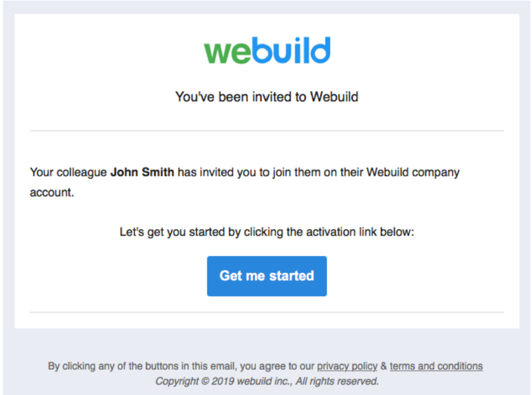Click the copyright notice in footer
The width and height of the screenshot is (532, 395).
[267, 381]
